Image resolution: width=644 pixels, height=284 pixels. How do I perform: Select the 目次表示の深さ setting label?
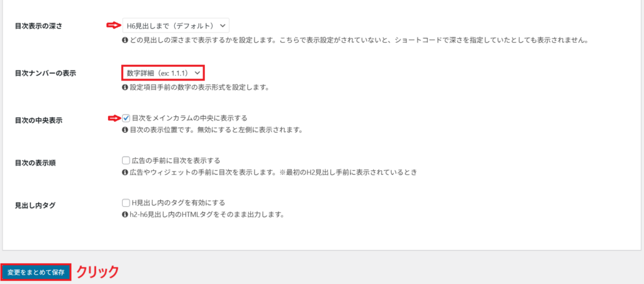pos(38,26)
